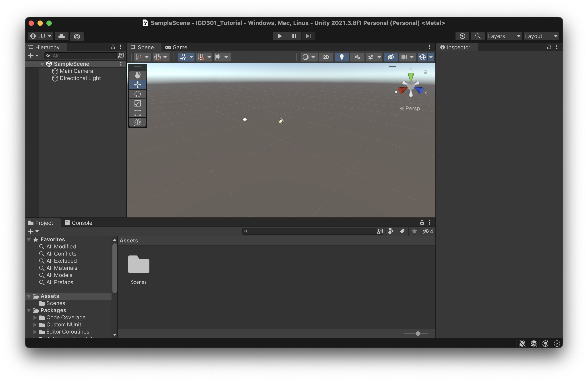Screen dimensions: 588x381
Task: Toggle 2D view mode
Action: click(x=326, y=57)
